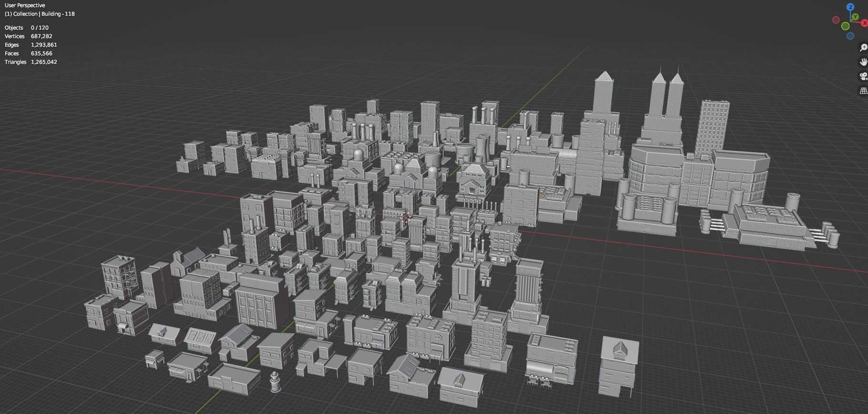Snap view to the negative Z axis (faded blue circle)
Screen dimensions: 868x414
pos(850,36)
